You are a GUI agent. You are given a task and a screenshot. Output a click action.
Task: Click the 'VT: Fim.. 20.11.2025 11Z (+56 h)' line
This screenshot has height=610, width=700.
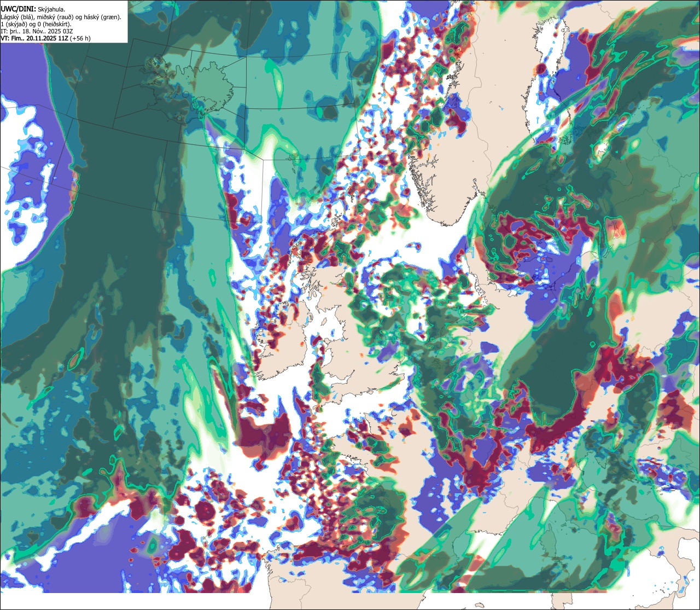tap(46, 38)
